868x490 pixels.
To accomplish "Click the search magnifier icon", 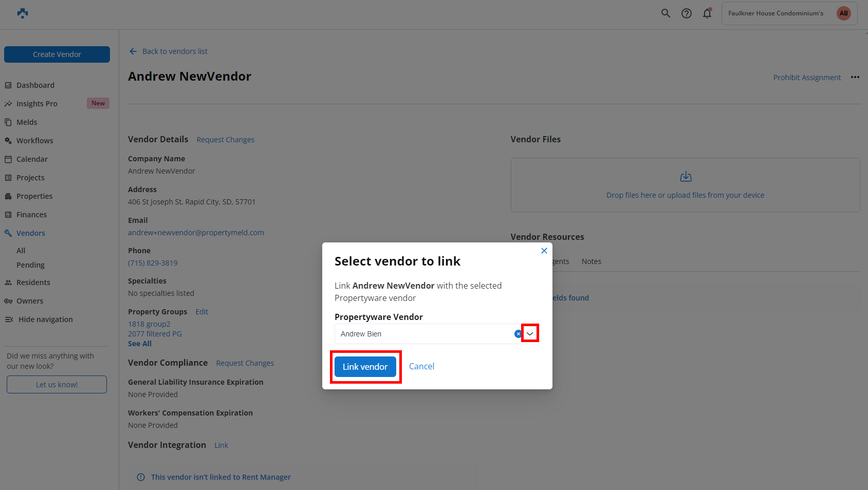I will (x=666, y=13).
